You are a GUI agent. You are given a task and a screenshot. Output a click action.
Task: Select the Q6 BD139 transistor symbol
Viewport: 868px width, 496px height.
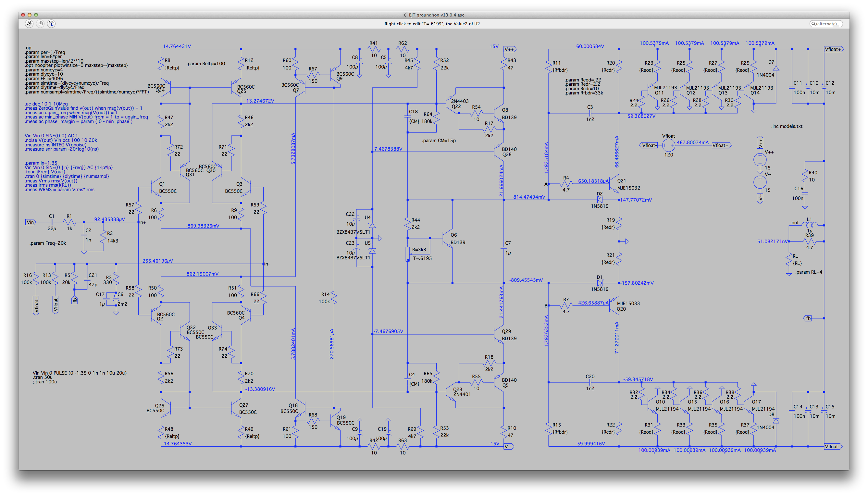pyautogui.click(x=447, y=238)
